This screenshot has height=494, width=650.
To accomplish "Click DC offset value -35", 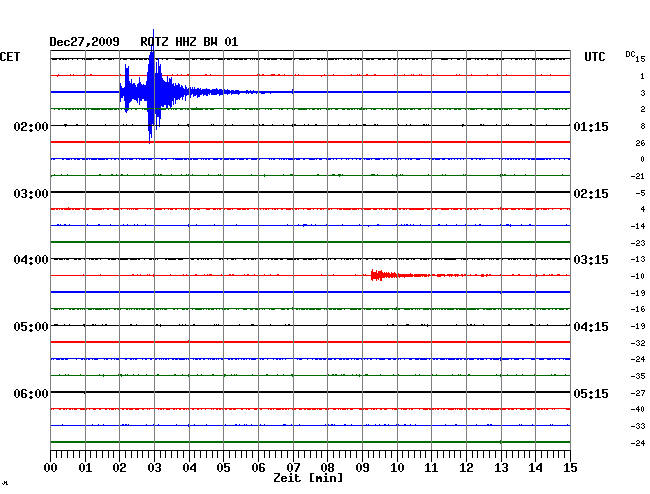I will [638, 376].
